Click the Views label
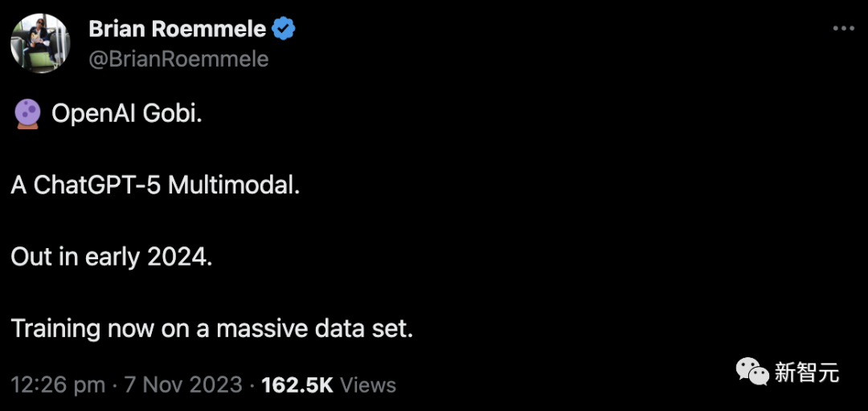 click(368, 385)
